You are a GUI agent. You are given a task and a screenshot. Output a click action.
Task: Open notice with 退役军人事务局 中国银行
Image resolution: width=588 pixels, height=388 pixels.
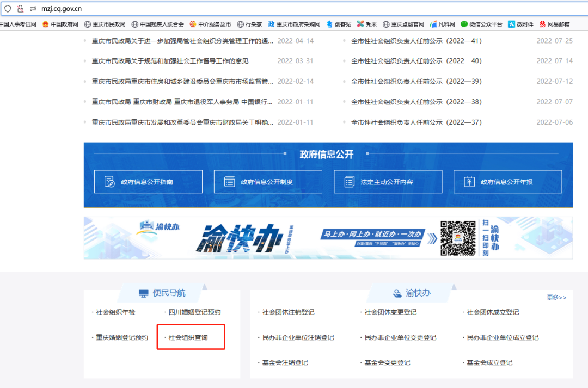point(182,102)
